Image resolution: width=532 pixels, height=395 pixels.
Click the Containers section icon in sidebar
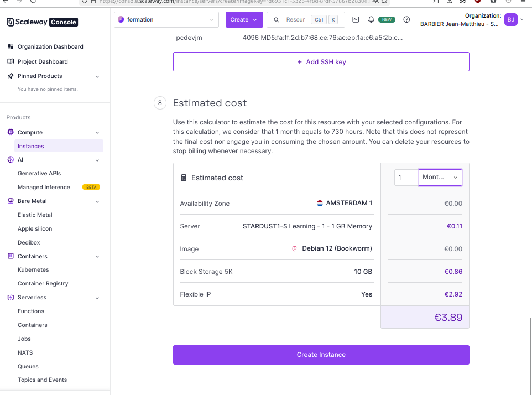point(11,256)
